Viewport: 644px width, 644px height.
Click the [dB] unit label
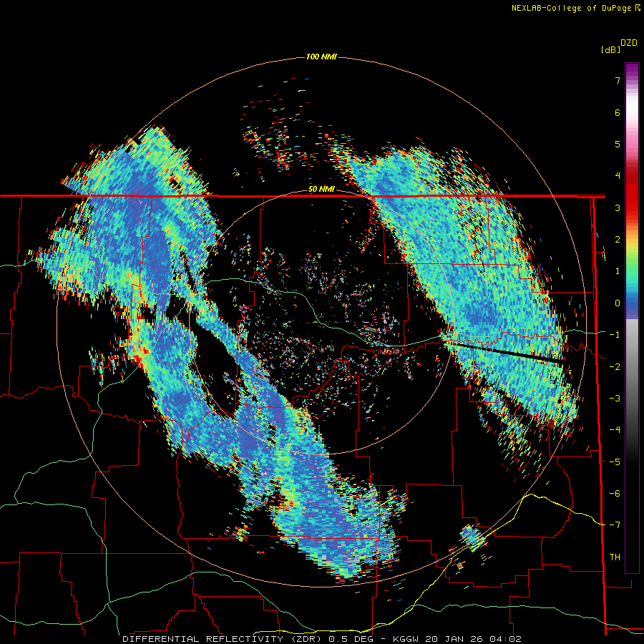pos(611,49)
